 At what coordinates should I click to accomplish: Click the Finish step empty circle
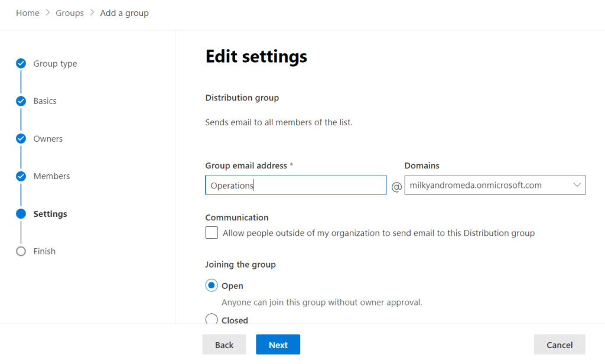pyautogui.click(x=21, y=251)
